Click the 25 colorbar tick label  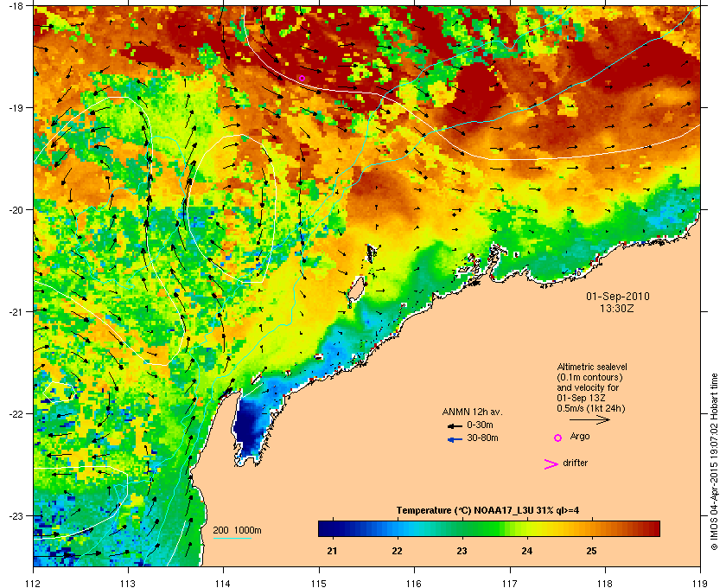point(591,552)
